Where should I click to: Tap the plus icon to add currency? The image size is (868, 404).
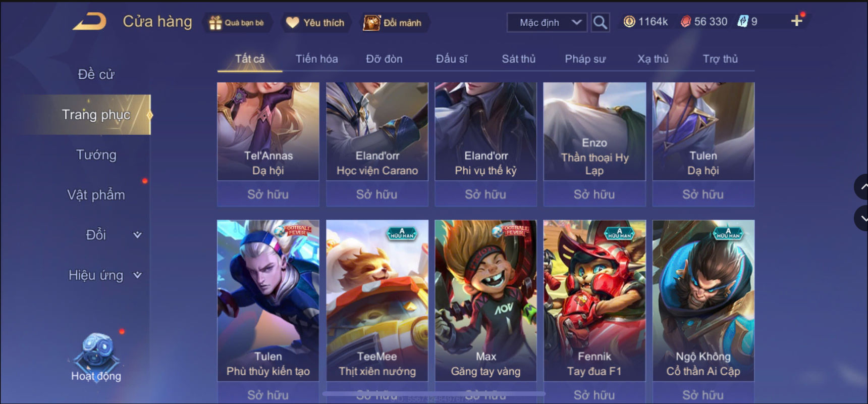[796, 21]
